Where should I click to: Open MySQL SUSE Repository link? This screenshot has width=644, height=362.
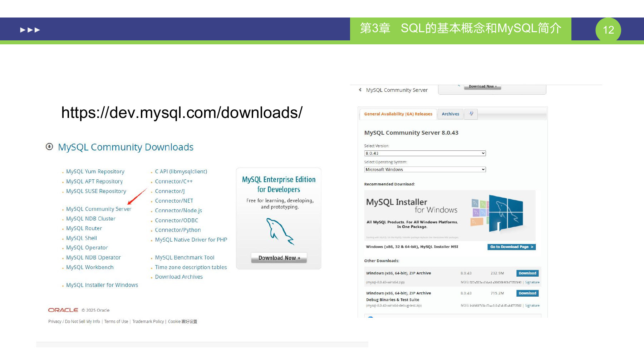point(96,191)
